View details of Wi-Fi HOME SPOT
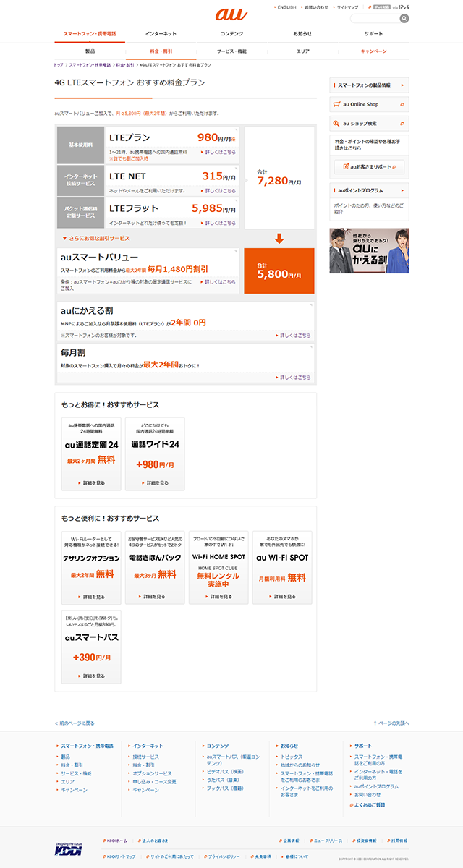Screen dimensions: 463x868 (218, 597)
